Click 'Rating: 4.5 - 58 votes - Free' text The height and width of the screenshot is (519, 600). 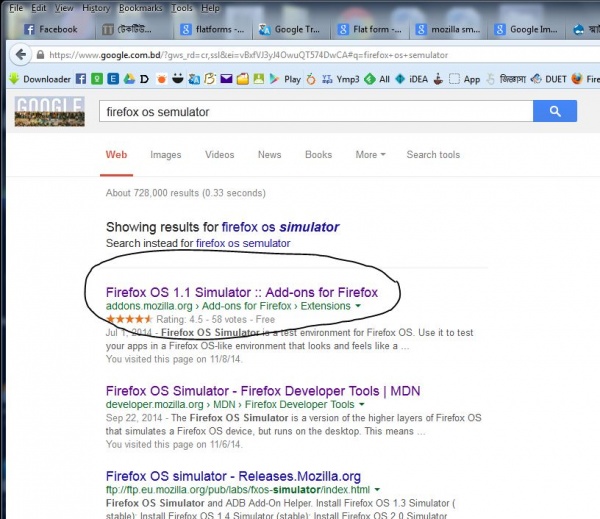point(215,319)
